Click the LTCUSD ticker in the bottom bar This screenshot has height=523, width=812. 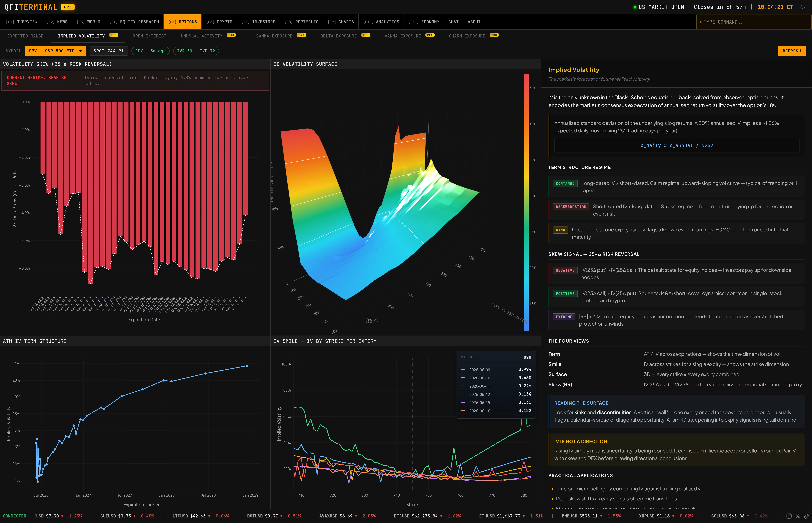pos(201,516)
